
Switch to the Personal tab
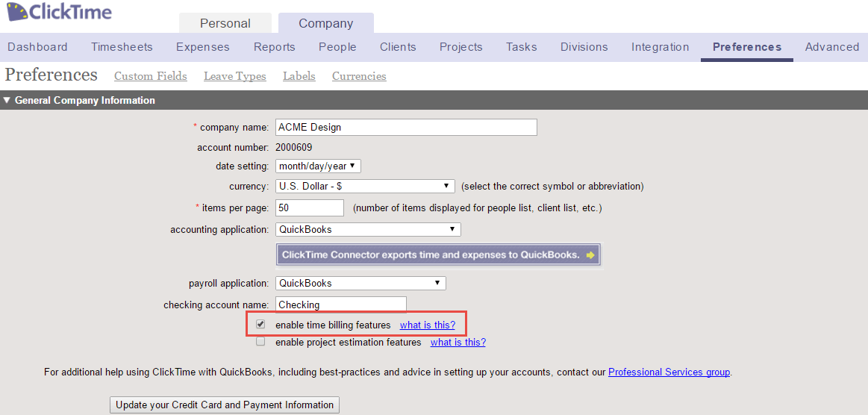225,23
